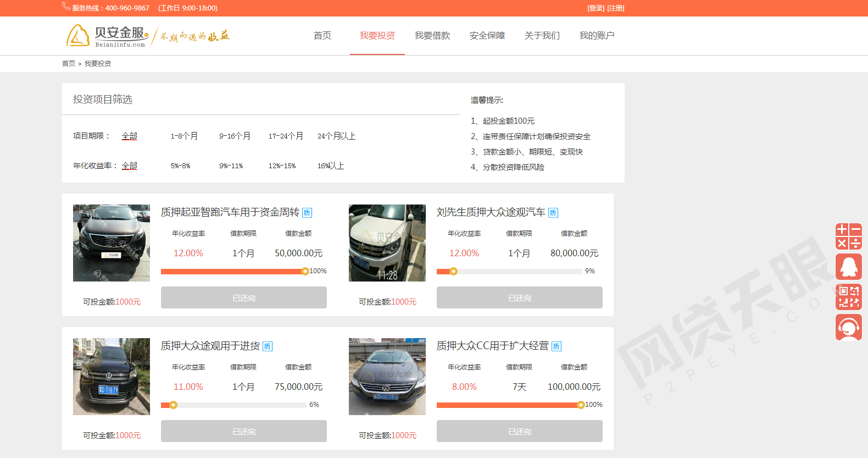Image resolution: width=868 pixels, height=458 pixels.
Task: Click the 首页 breadcrumb link
Action: [x=69, y=64]
